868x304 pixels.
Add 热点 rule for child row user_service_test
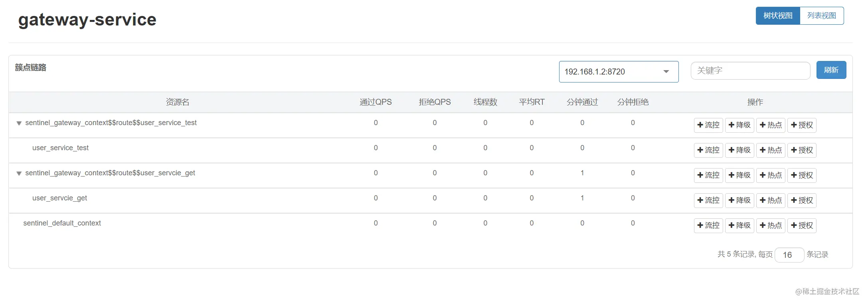pyautogui.click(x=771, y=150)
